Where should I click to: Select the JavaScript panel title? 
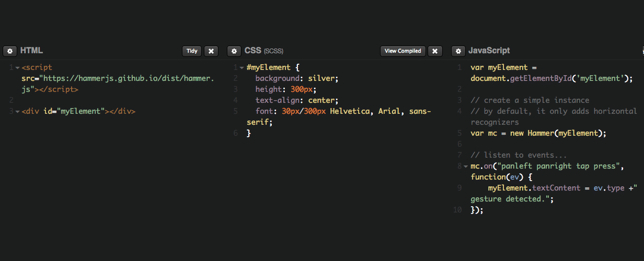489,51
